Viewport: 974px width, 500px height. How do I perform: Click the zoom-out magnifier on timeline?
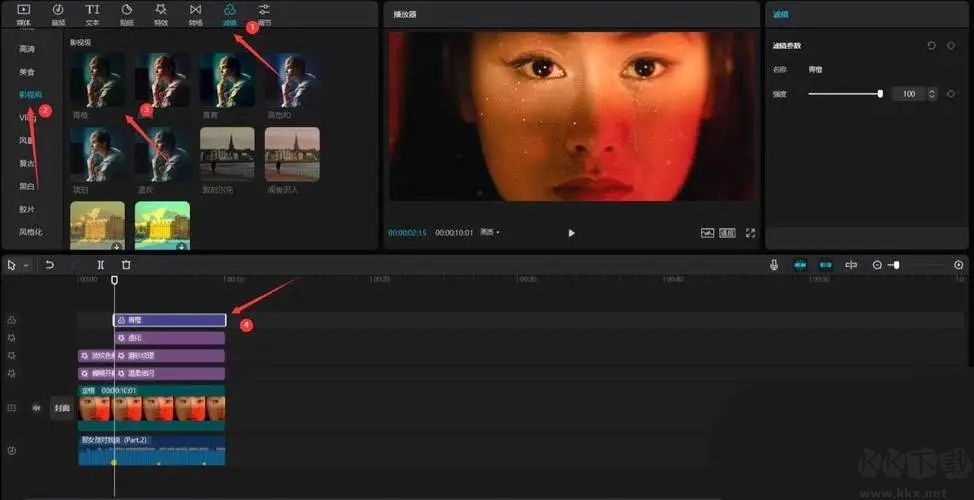877,265
